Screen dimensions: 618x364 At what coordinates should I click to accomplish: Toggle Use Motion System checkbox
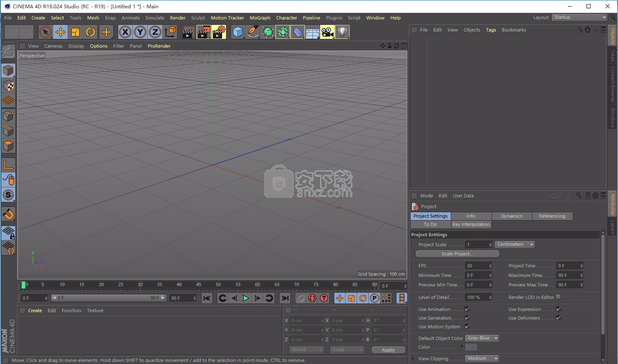click(x=467, y=326)
